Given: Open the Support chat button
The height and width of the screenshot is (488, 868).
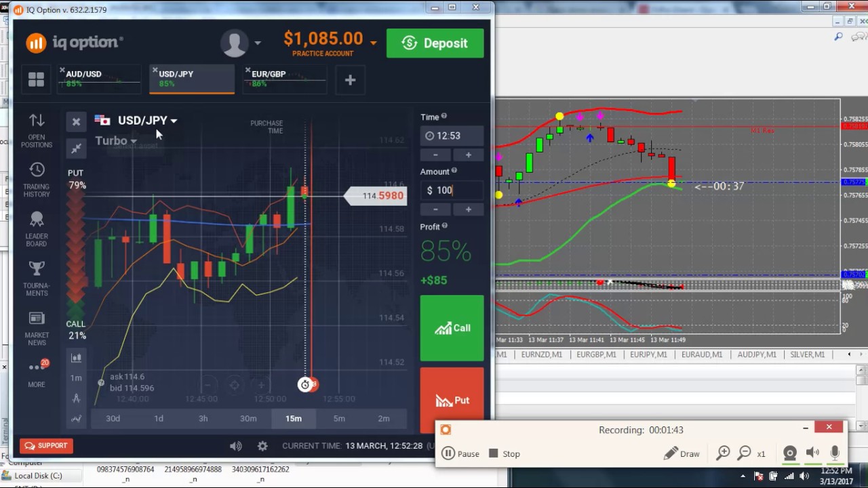Looking at the screenshot, I should click(46, 445).
